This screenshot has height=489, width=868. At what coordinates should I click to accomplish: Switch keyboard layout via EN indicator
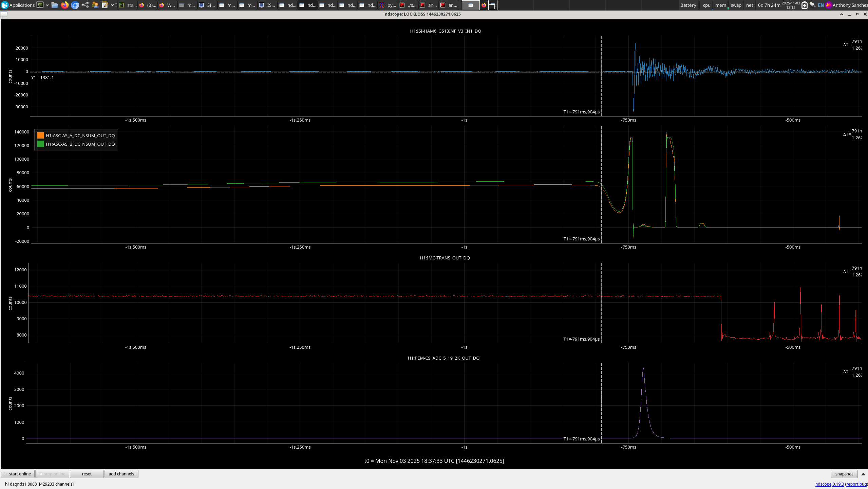tap(820, 5)
